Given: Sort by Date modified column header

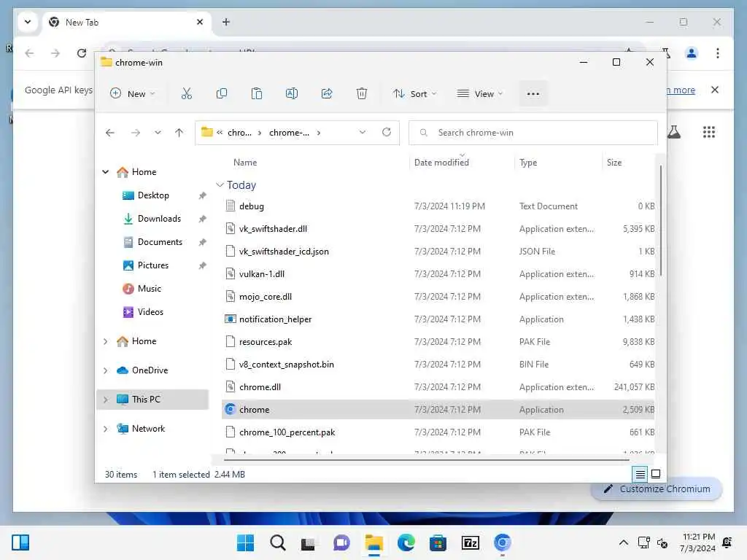Looking at the screenshot, I should click(x=441, y=163).
